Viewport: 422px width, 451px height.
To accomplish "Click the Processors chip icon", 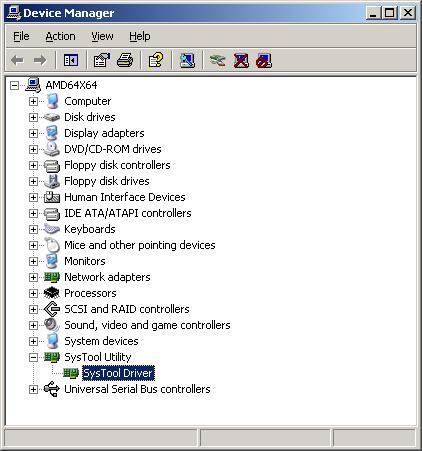I will coord(52,293).
